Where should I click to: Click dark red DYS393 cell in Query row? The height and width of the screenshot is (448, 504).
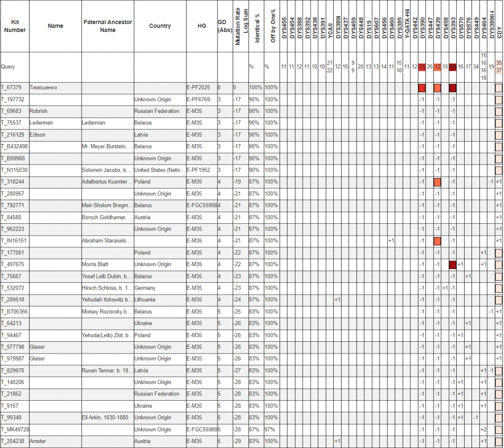(x=453, y=67)
